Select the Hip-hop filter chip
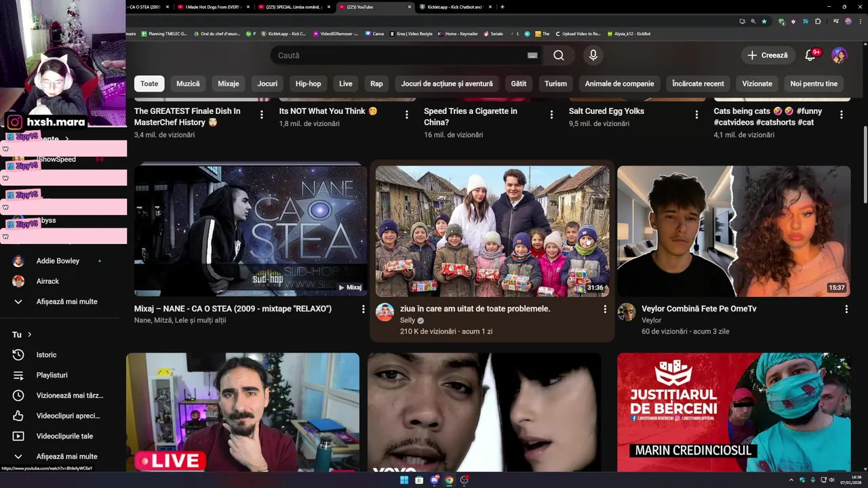868x488 pixels. (308, 83)
